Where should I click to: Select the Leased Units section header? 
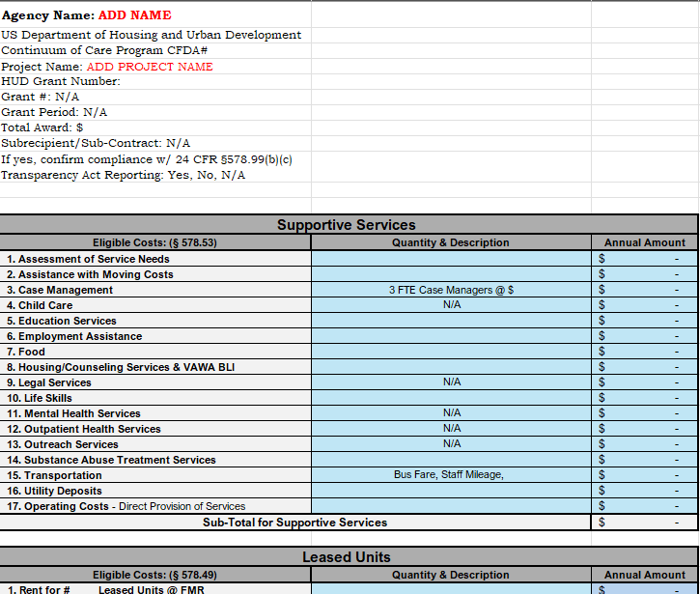tap(348, 557)
